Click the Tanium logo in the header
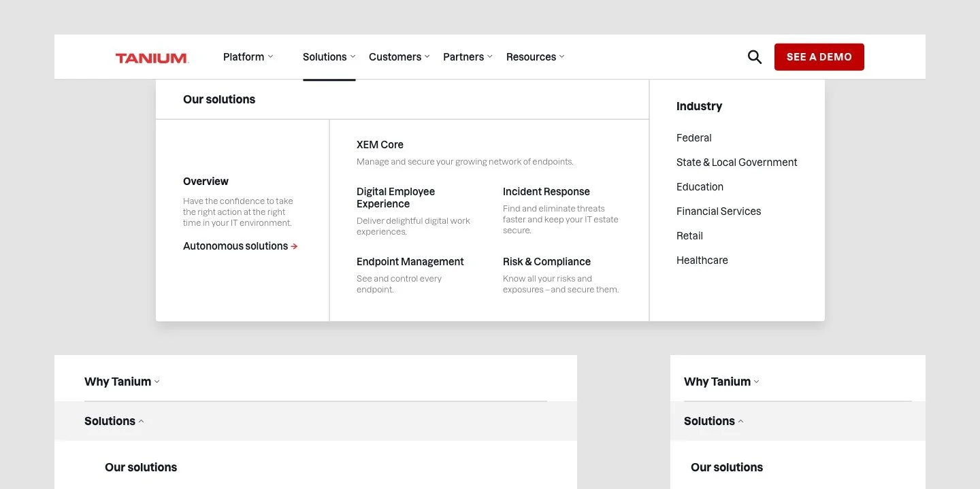Screen dimensions: 980x489 pos(152,58)
